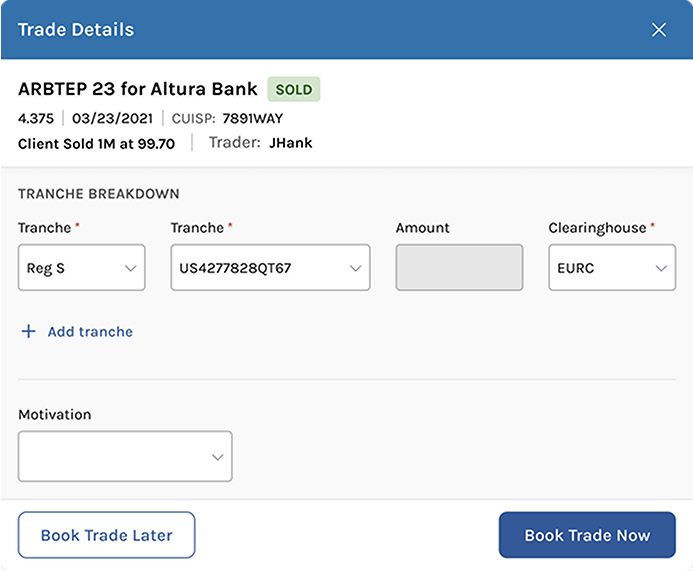Focus the Amount input field
The image size is (693, 571).
[x=459, y=268]
